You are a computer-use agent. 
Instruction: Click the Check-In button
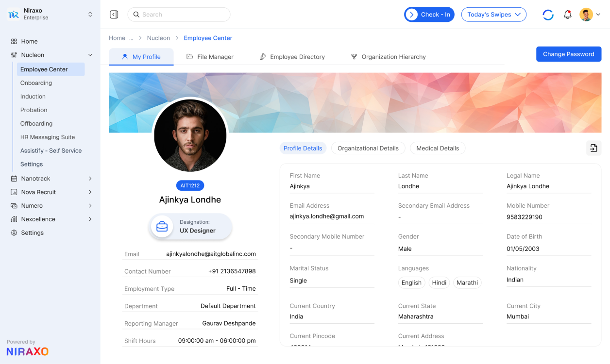[x=429, y=15]
